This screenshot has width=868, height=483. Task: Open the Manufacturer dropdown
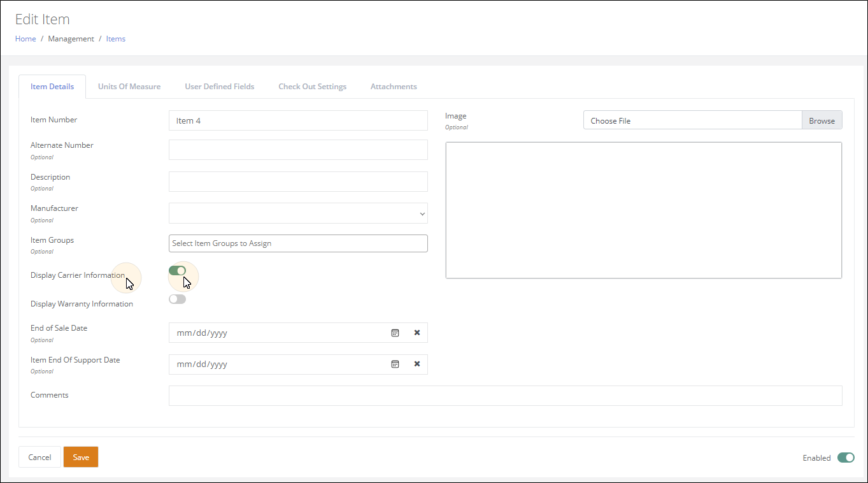(x=298, y=213)
